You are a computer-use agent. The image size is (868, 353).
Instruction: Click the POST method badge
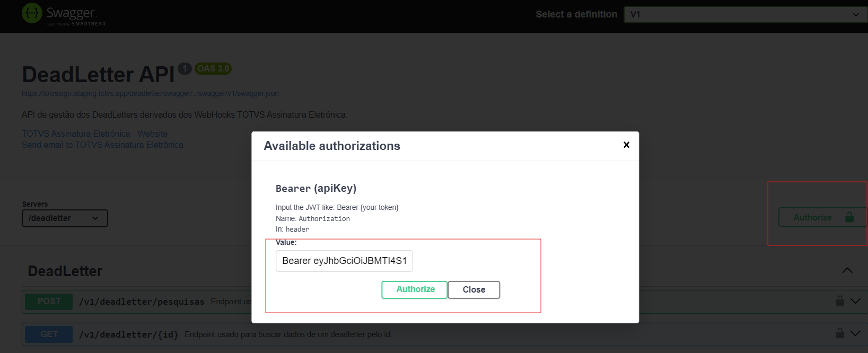(x=49, y=302)
